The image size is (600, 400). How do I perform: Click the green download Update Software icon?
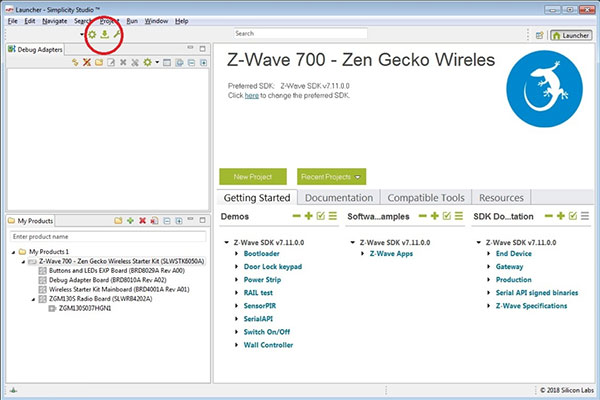point(105,34)
